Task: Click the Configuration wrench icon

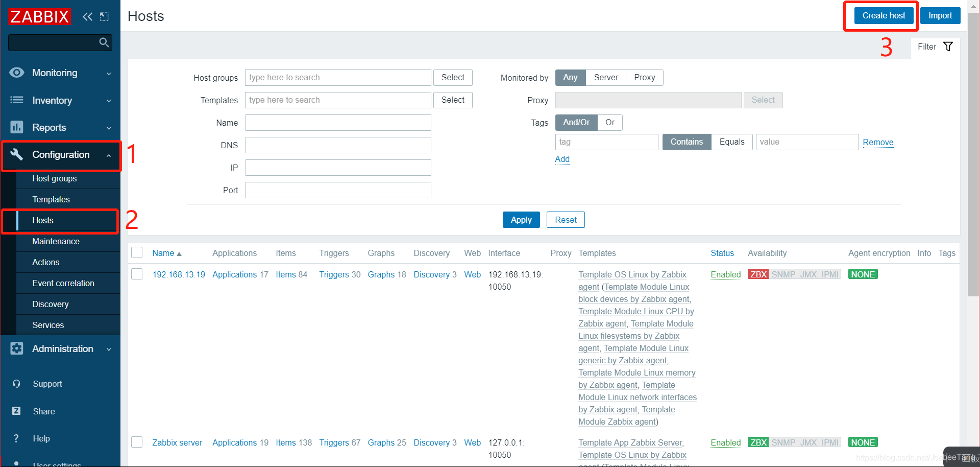Action: (x=17, y=154)
